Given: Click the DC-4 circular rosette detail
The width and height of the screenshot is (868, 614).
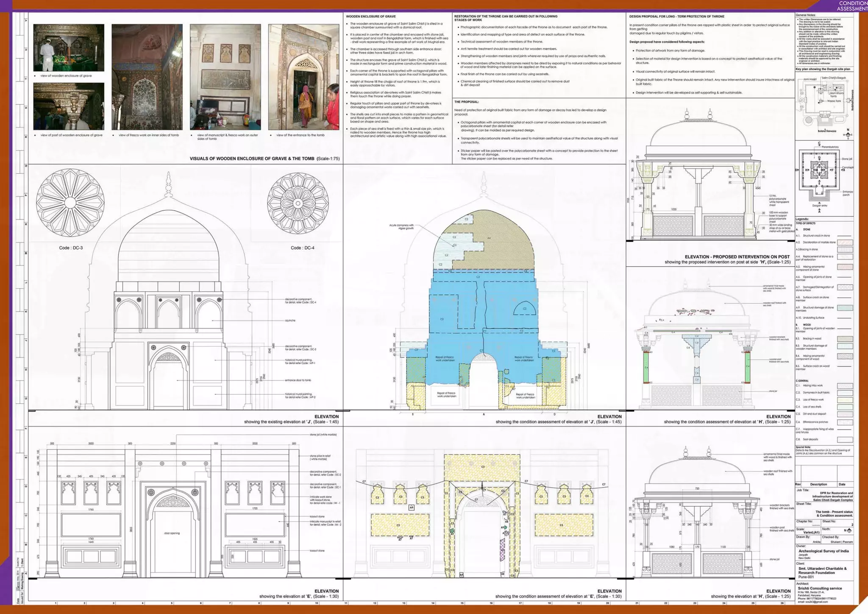Looking at the screenshot, I should point(298,203).
